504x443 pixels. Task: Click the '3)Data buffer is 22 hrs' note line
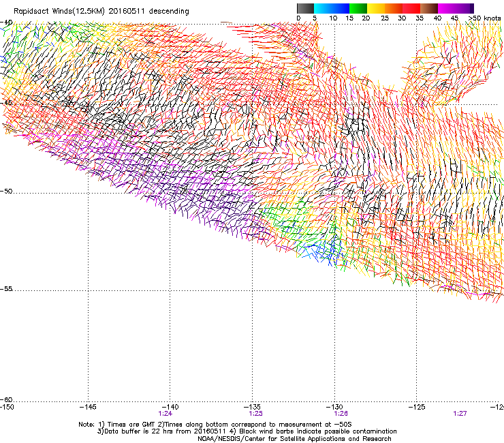point(247,431)
